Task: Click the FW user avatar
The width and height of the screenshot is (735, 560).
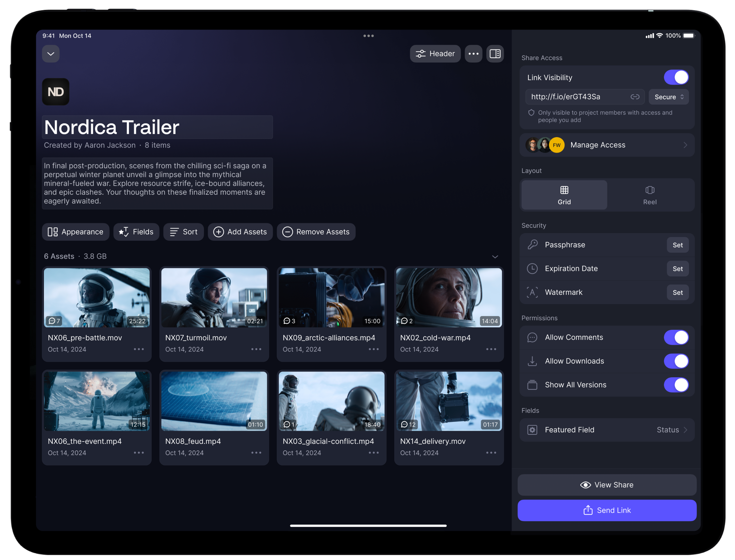Action: (556, 145)
